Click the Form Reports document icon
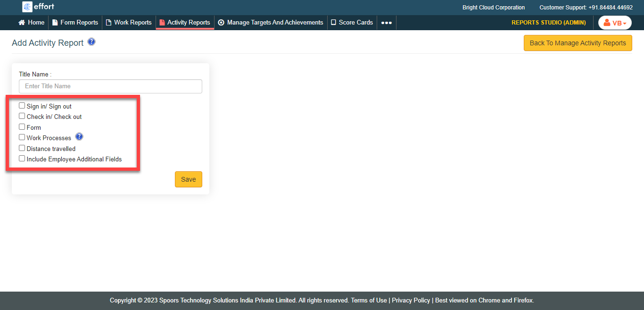The width and height of the screenshot is (644, 310). [55, 22]
